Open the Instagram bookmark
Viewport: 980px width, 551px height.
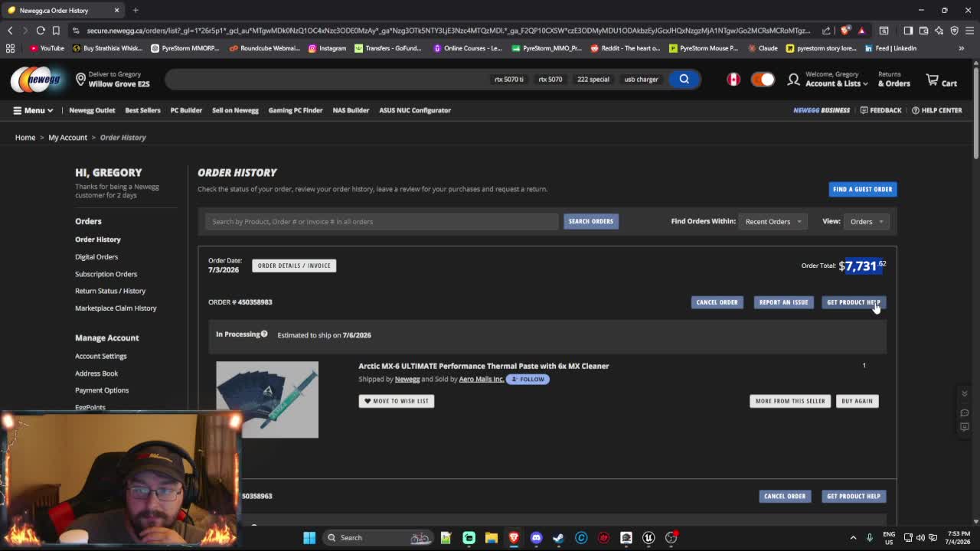[x=327, y=48]
